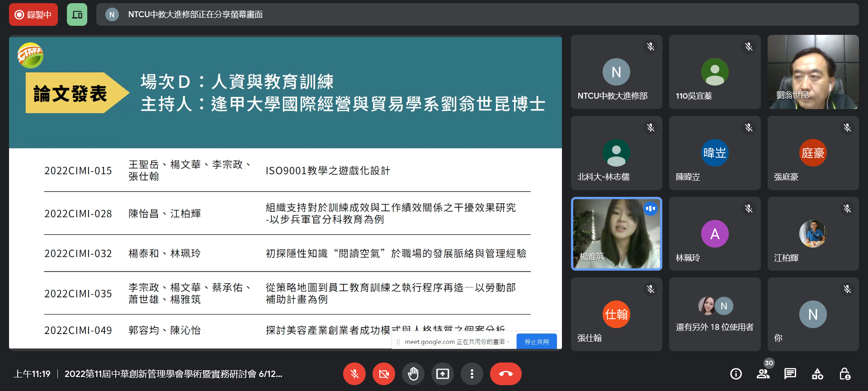Turn on the camera in the call controls
Image resolution: width=868 pixels, height=391 pixels.
[x=384, y=374]
